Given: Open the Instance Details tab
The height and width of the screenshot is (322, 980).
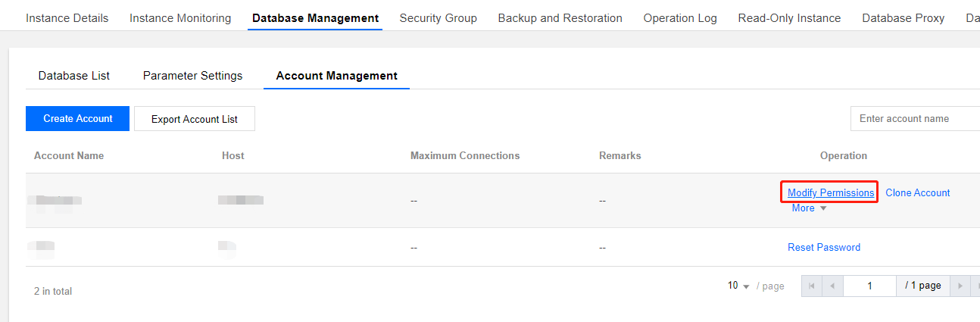Looking at the screenshot, I should tap(67, 18).
